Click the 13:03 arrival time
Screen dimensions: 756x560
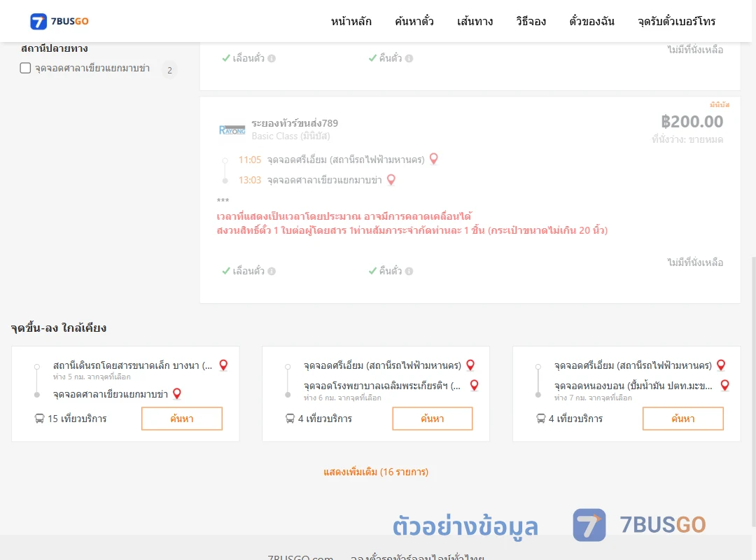250,180
